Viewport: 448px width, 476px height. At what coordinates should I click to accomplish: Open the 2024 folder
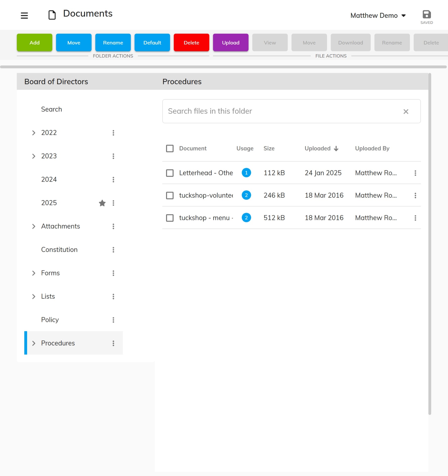[x=49, y=180]
